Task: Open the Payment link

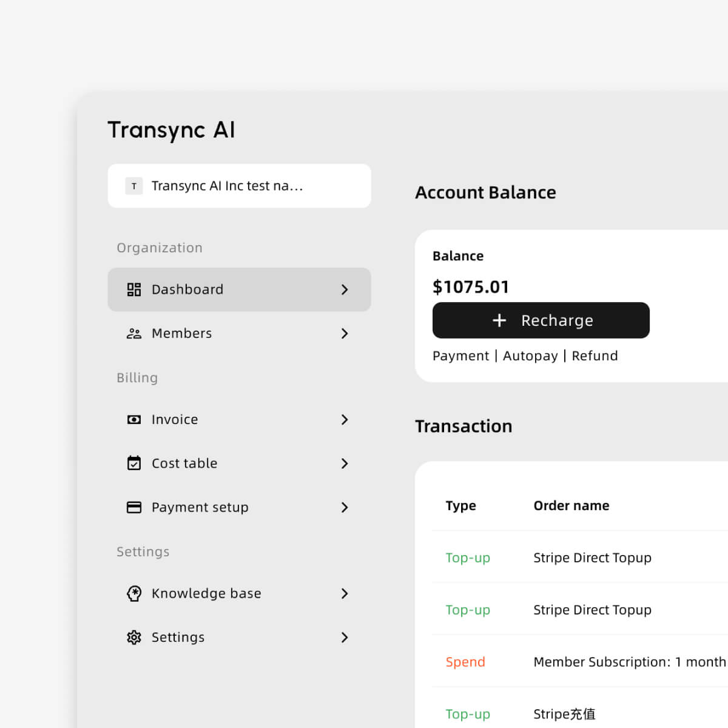Action: (460, 356)
